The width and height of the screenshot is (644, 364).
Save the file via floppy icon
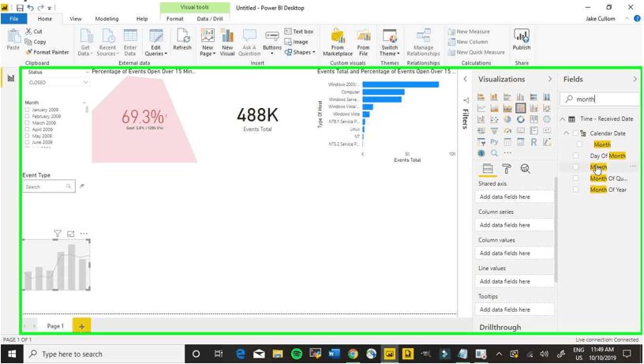20,7
